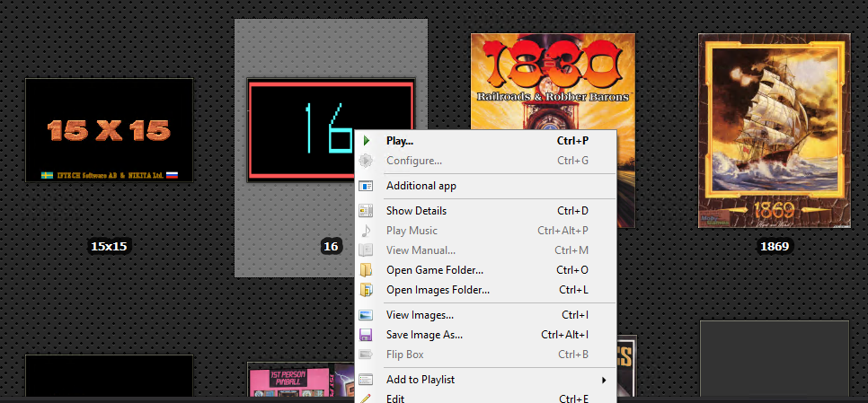Viewport: 868px width, 403px height.
Task: Click the Open Game Folder icon
Action: click(366, 270)
